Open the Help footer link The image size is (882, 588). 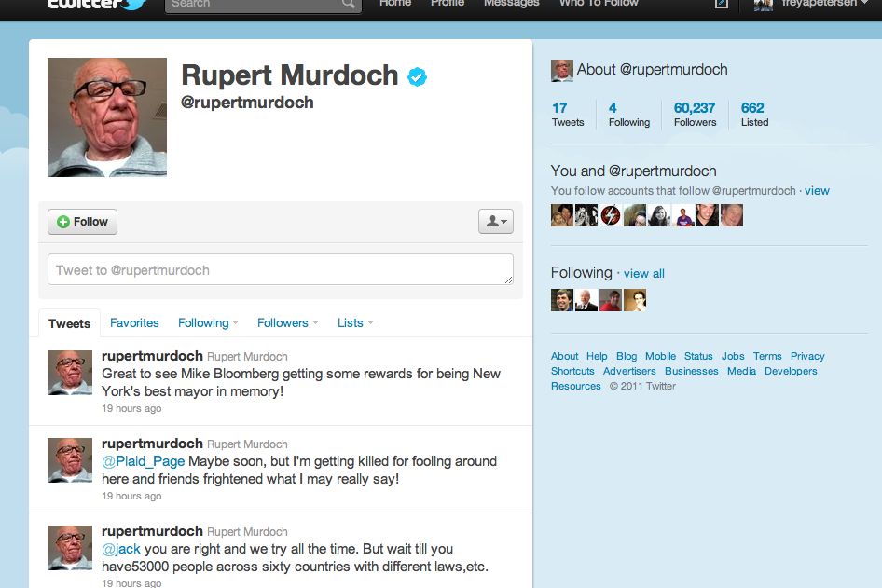(x=597, y=356)
